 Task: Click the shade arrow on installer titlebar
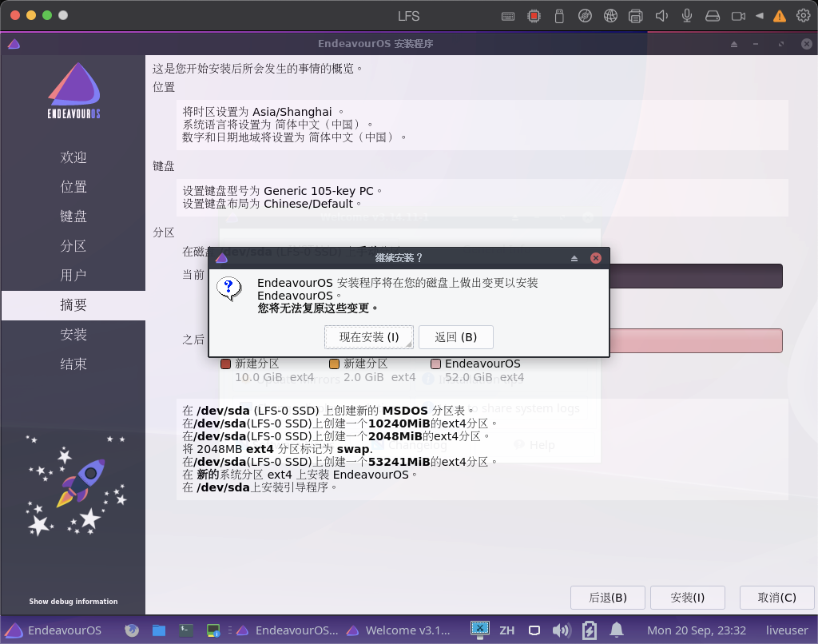(x=734, y=45)
